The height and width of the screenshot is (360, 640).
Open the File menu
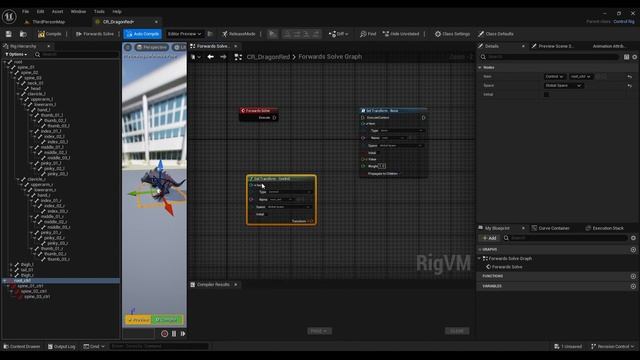coord(25,11)
